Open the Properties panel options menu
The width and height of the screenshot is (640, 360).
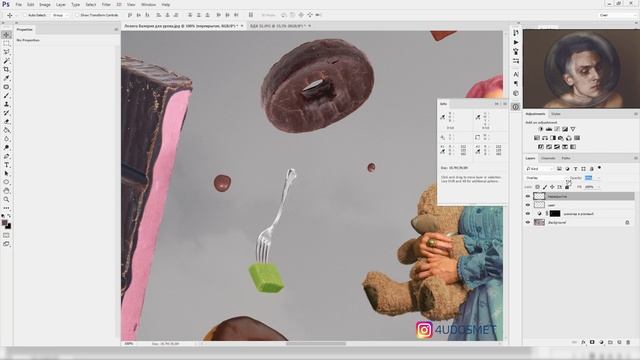pyautogui.click(x=116, y=29)
